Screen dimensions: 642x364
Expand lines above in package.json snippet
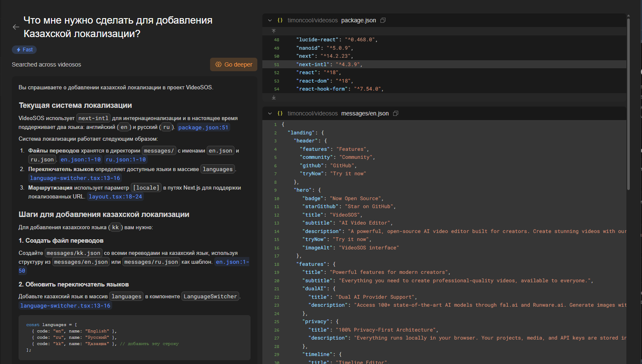pyautogui.click(x=274, y=31)
